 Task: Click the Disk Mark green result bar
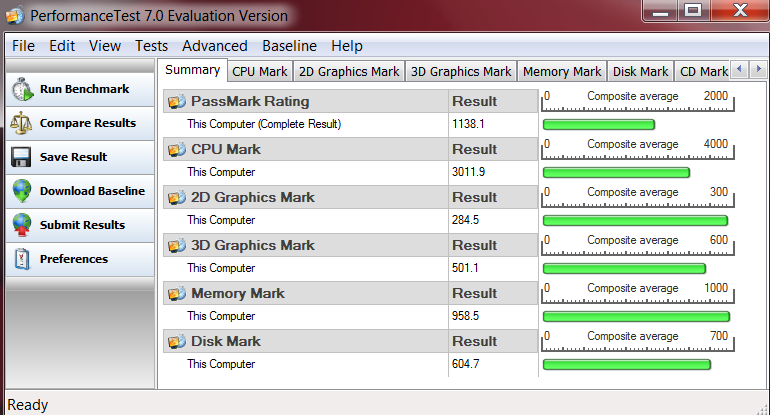[627, 364]
